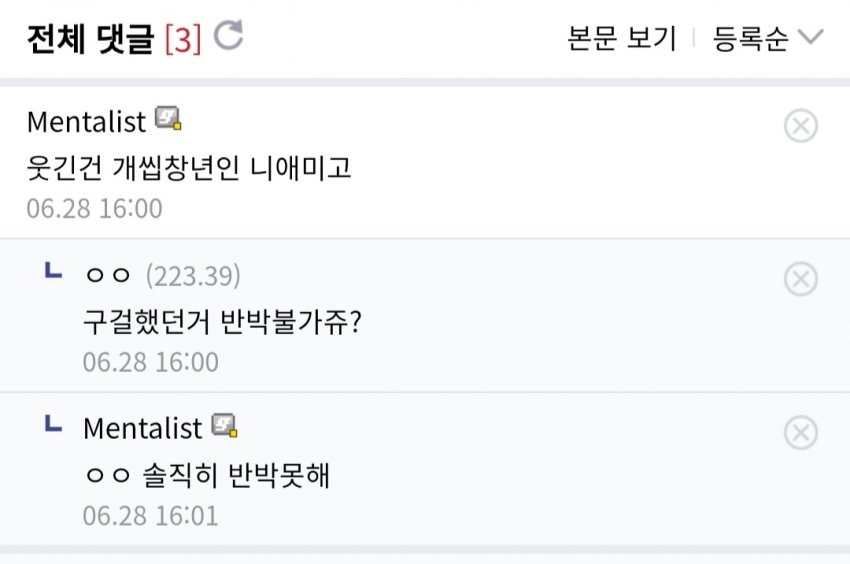Delete the first Mentalist comment
Viewport: 850px width, 564px height.
click(800, 126)
